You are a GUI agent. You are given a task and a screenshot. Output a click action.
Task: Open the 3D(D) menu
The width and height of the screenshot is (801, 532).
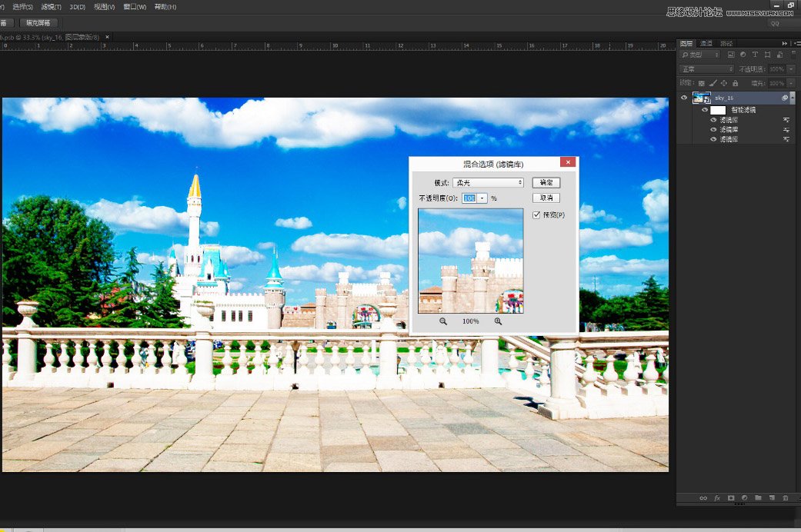coord(77,7)
